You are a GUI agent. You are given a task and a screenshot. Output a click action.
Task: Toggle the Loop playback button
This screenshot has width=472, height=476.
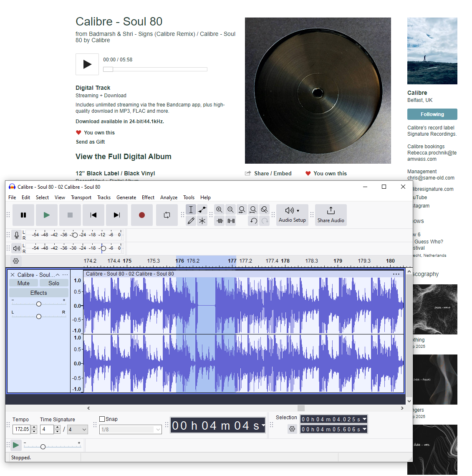(x=167, y=215)
